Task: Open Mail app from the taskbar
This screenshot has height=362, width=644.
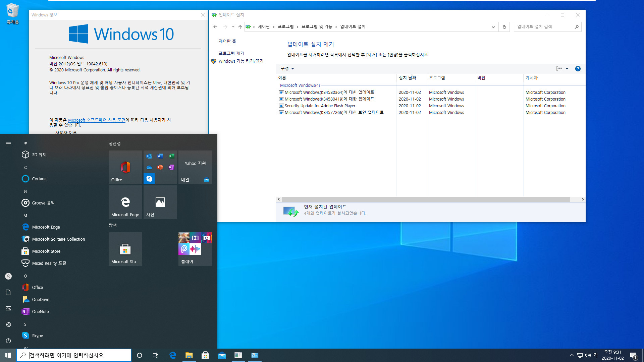Action: (222, 355)
